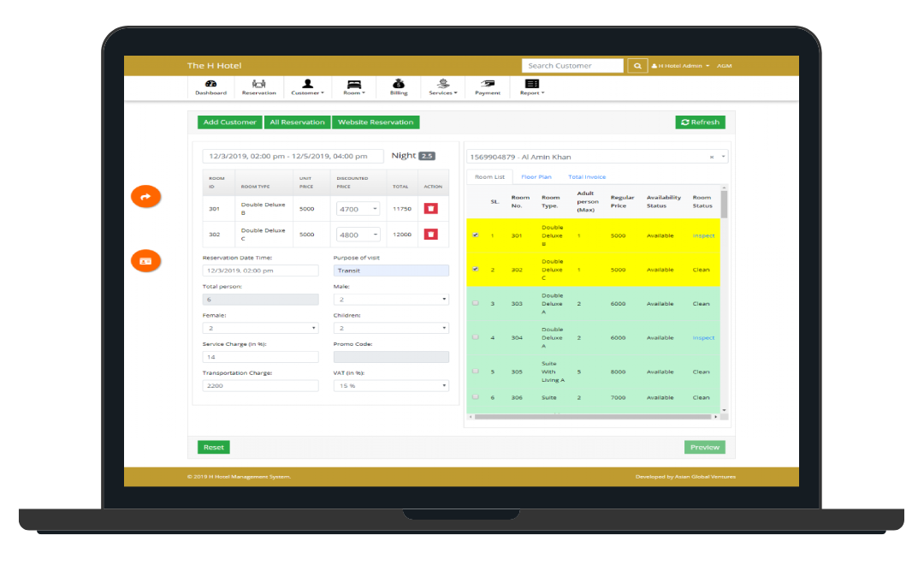The image size is (924, 565).
Task: Click the Promo Code field
Action: [391, 357]
